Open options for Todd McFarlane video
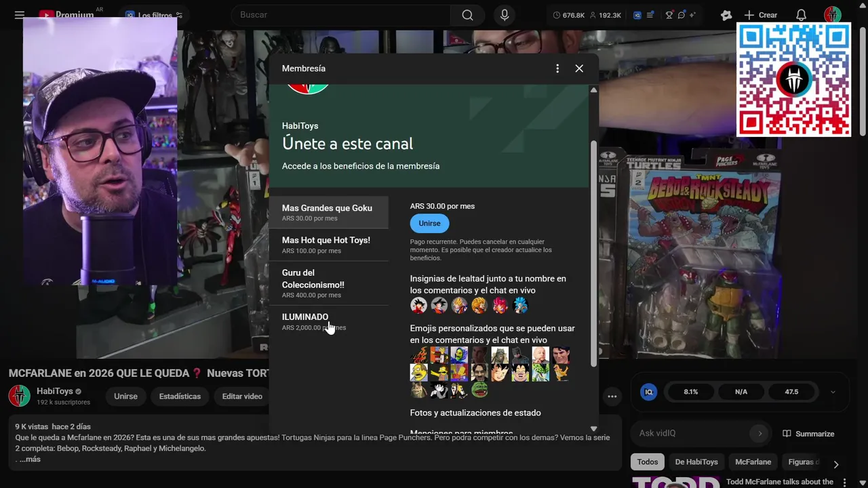Image resolution: width=868 pixels, height=488 pixels. (x=845, y=483)
